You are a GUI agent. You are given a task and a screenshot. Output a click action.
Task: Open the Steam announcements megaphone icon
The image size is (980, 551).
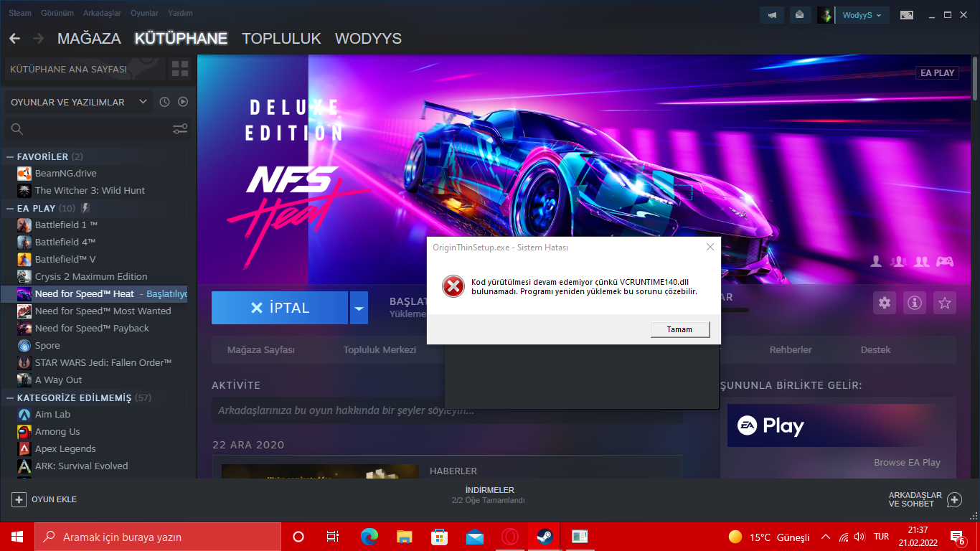772,14
